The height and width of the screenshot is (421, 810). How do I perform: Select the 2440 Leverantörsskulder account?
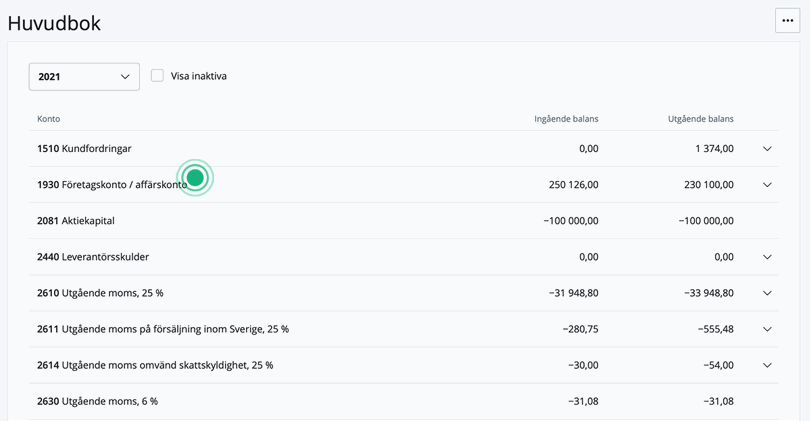(93, 257)
